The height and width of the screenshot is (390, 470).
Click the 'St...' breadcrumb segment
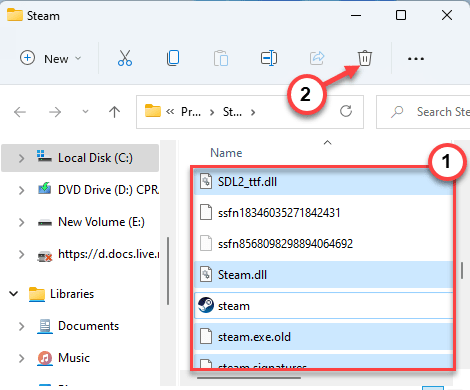point(232,112)
